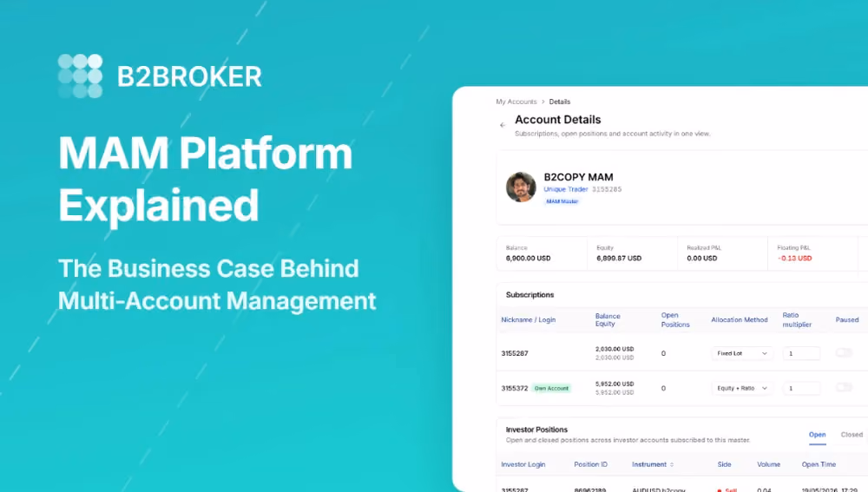Click the Equity 6,899.87 USD stat
The image size is (868, 492).
[x=632, y=253]
